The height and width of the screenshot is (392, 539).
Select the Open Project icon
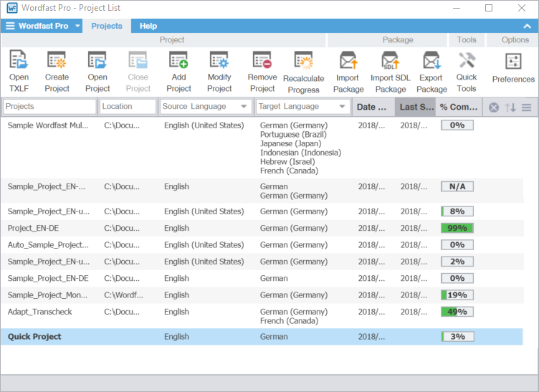pyautogui.click(x=97, y=59)
